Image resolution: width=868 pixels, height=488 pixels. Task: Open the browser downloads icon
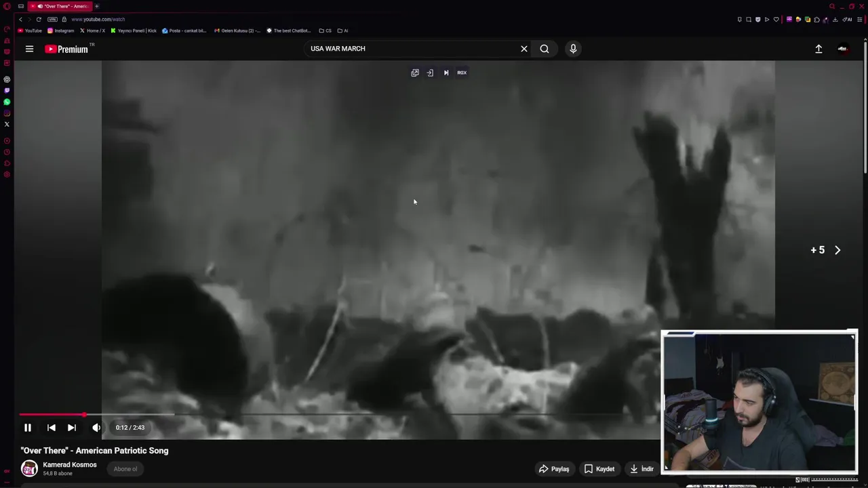pyautogui.click(x=835, y=20)
